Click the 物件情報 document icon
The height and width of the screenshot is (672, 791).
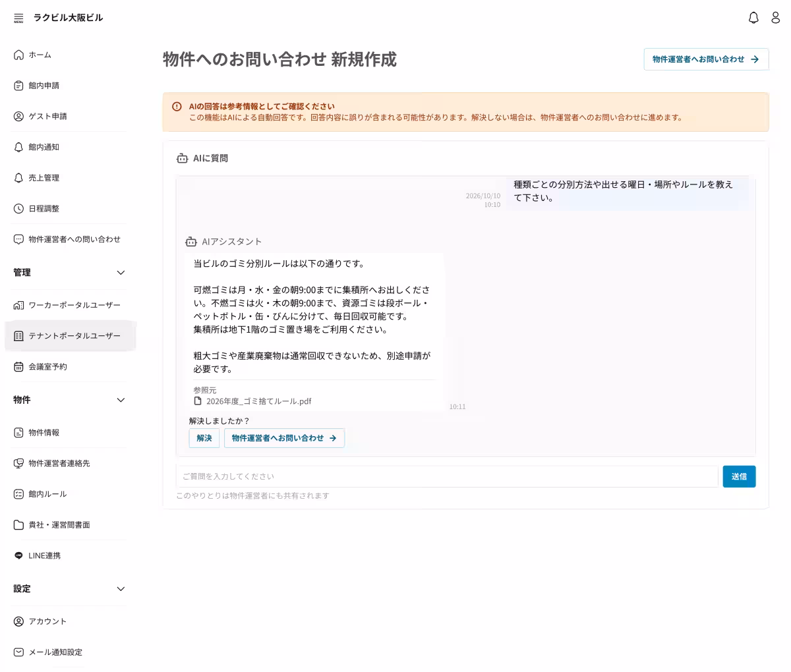18,433
